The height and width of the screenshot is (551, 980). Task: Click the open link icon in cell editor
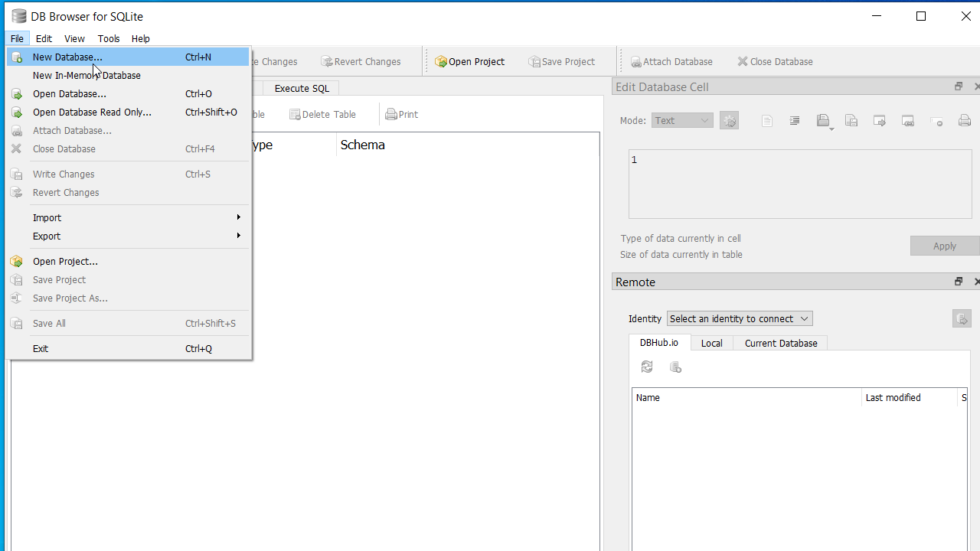(907, 120)
